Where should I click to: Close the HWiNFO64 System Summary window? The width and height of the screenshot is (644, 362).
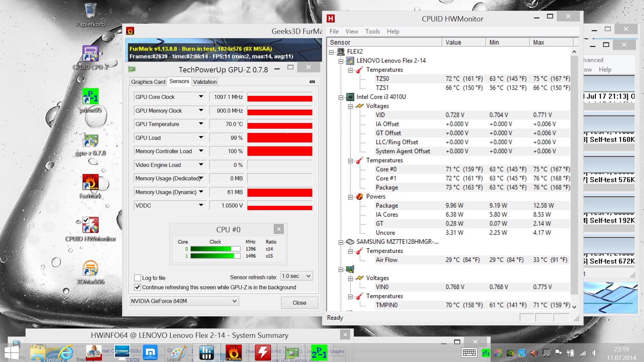tap(345, 334)
